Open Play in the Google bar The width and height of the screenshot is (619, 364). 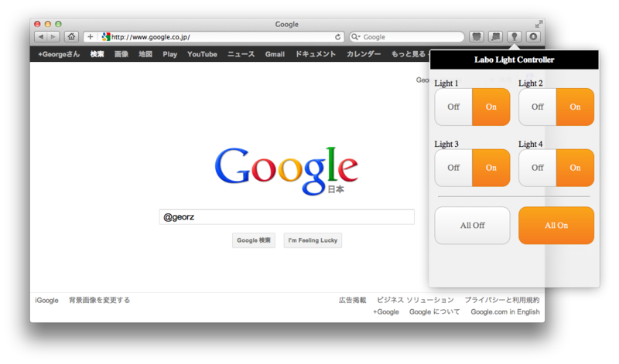click(x=169, y=54)
